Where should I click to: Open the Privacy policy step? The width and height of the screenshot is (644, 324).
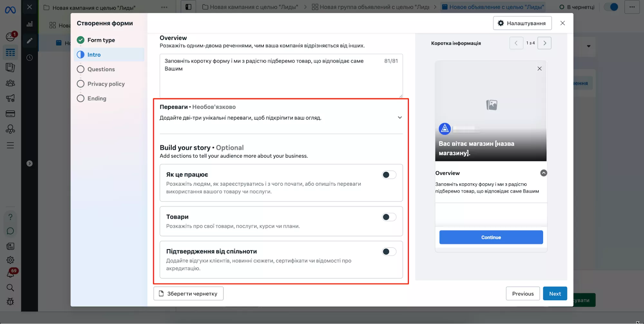(x=106, y=84)
